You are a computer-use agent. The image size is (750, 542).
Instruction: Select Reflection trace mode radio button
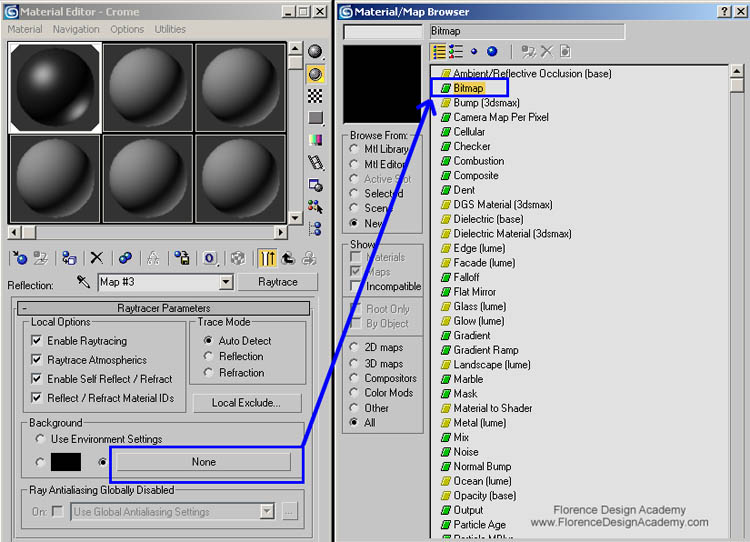208,356
